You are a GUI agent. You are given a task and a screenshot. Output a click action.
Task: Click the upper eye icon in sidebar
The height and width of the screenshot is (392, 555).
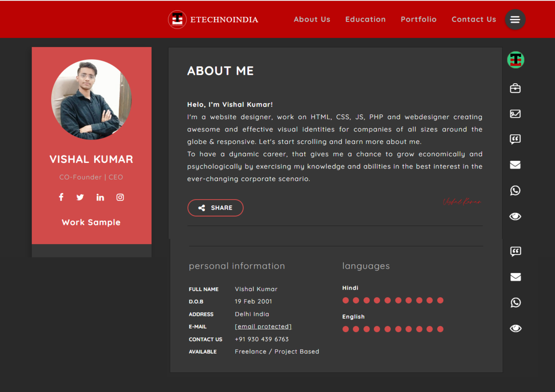click(515, 216)
